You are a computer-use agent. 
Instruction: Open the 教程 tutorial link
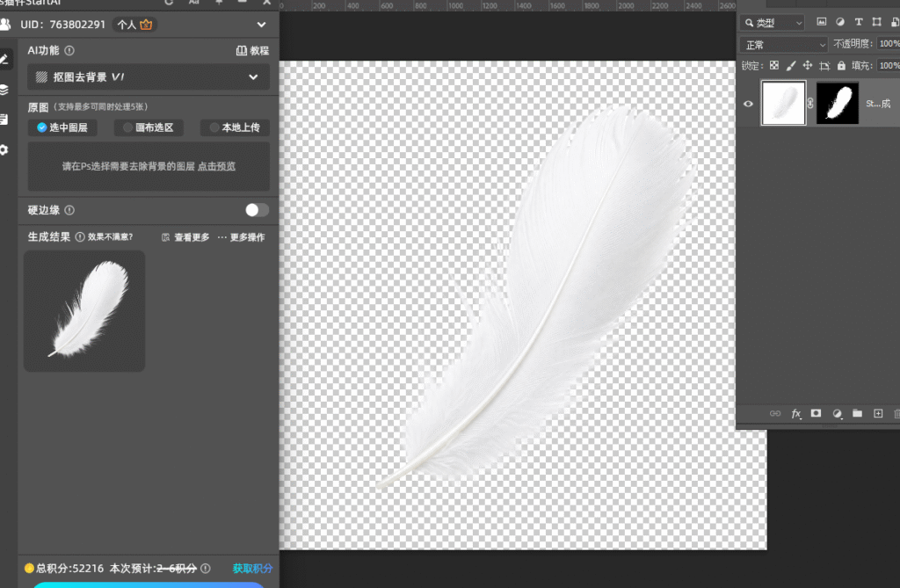point(252,50)
